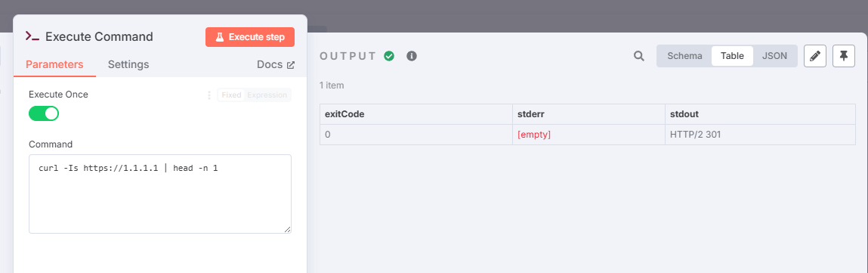Select the Table output view
The height and width of the screenshot is (273, 868).
point(732,56)
